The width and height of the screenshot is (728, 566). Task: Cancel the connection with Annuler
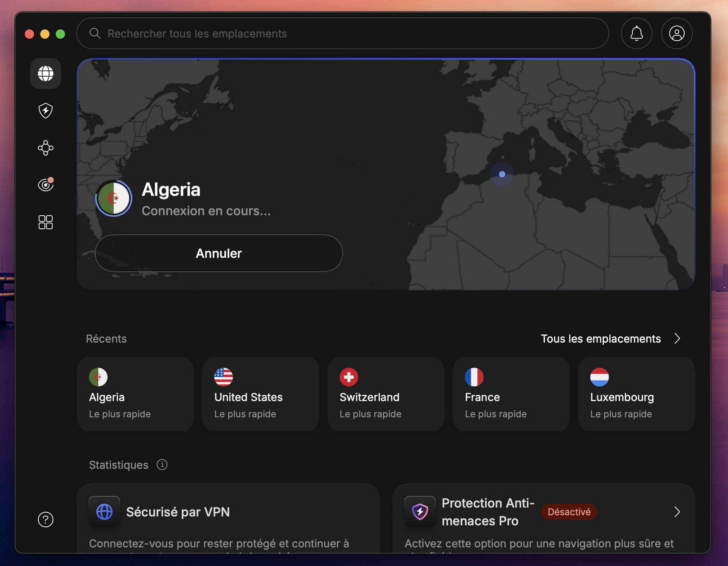(218, 253)
